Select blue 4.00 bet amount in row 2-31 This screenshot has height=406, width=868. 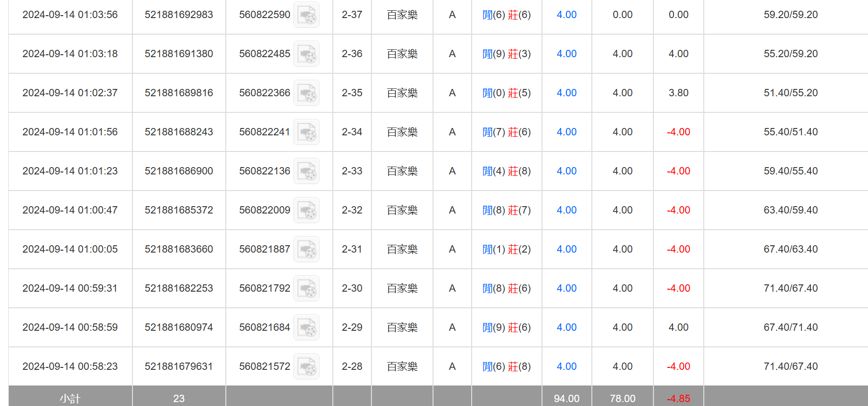click(x=566, y=249)
